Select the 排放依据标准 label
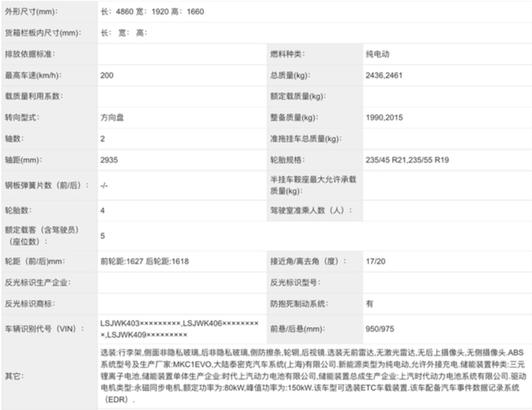The image size is (532, 410). coord(30,54)
